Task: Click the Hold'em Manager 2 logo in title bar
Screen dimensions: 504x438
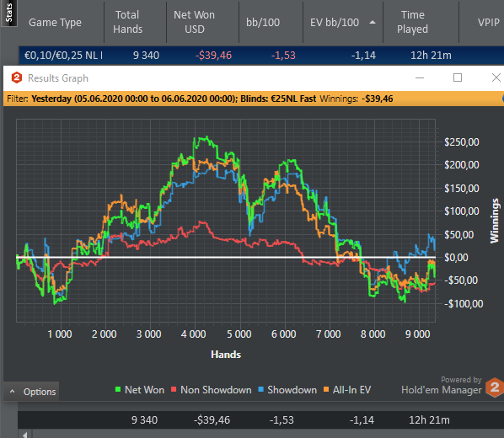Action: click(17, 77)
